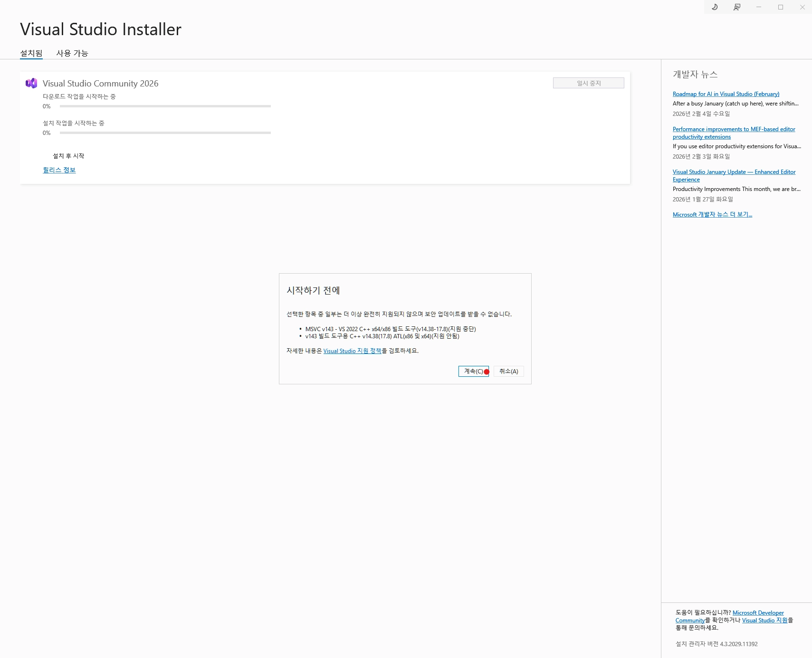Click the 개발자 뉴스 panel heading
The image size is (812, 658).
695,74
